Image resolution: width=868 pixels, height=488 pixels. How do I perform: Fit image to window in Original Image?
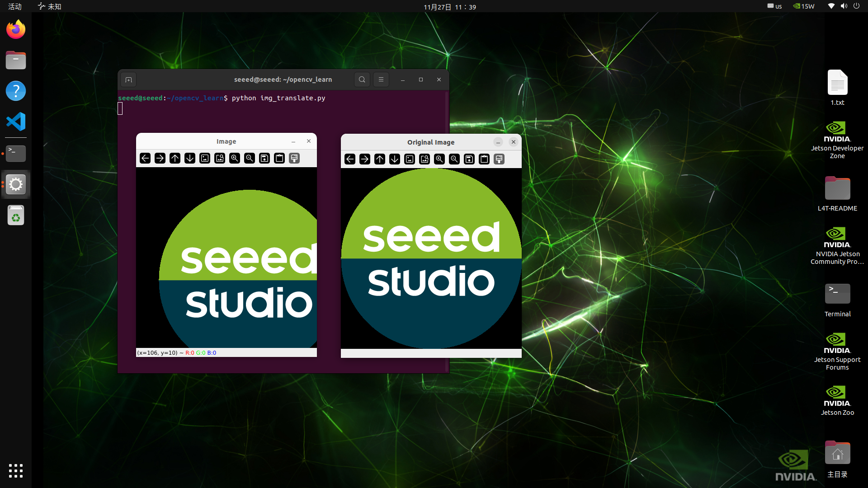coord(425,159)
